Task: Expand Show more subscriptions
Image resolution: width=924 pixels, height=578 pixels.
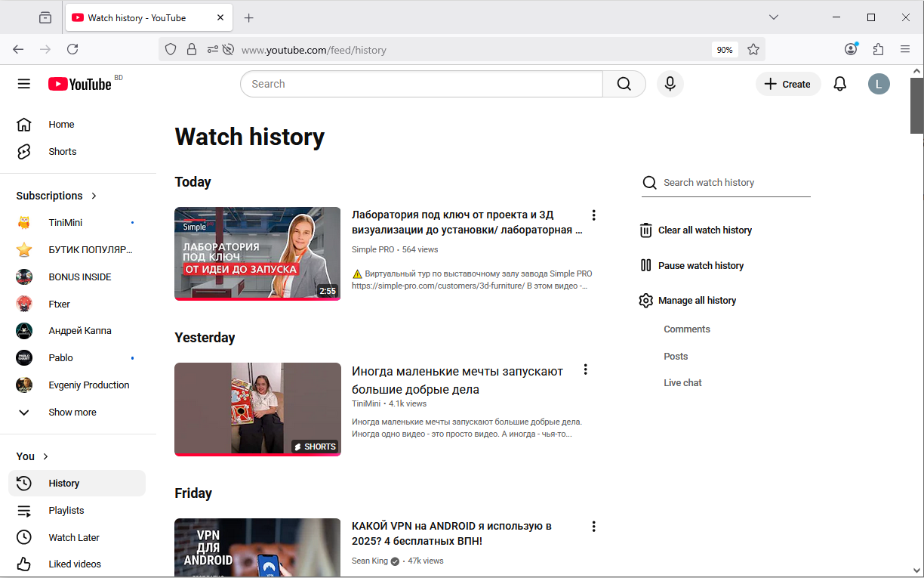Action: coord(77,413)
